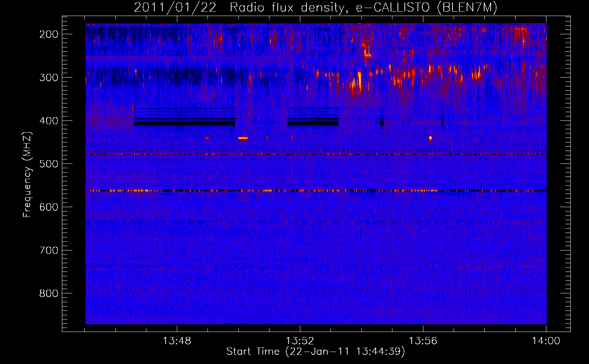
Task: Click the 400 frequency tick label
Action: coord(49,121)
